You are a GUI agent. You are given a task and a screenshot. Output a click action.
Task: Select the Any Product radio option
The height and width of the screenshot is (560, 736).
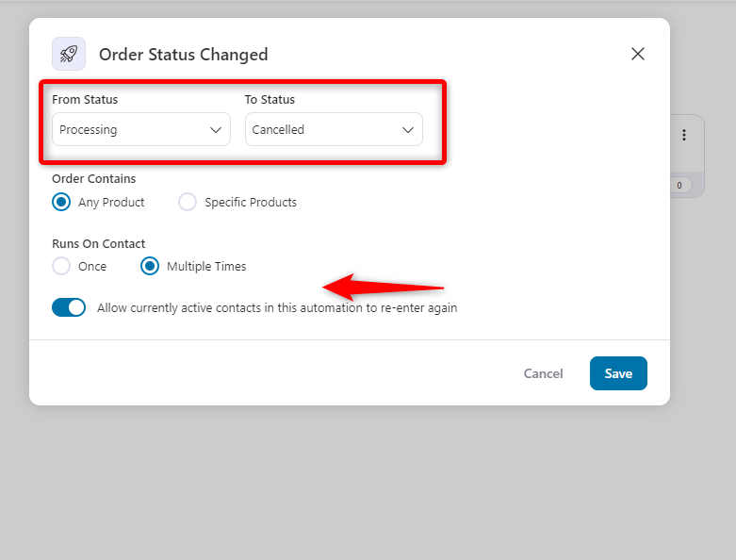tap(61, 203)
